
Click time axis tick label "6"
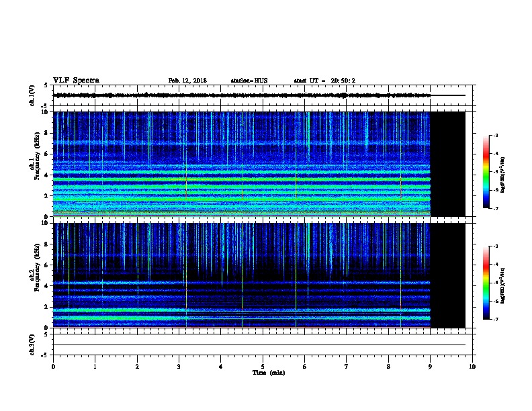[304, 366]
